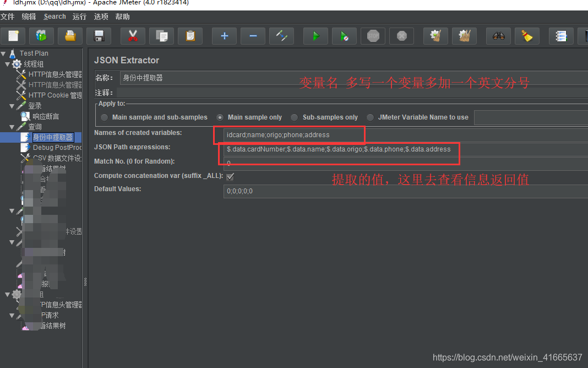Collapse the 查询 sampler node

(x=12, y=127)
